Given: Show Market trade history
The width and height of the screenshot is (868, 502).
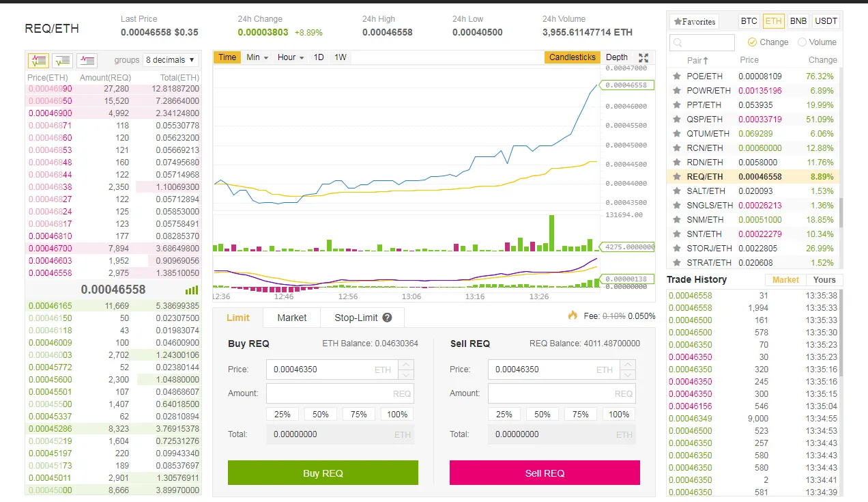Looking at the screenshot, I should tap(785, 279).
